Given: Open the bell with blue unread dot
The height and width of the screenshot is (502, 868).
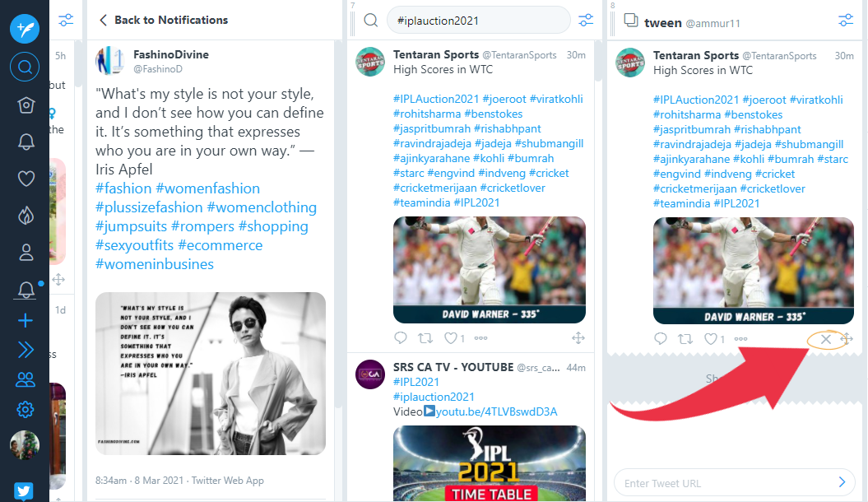Looking at the screenshot, I should tap(26, 290).
